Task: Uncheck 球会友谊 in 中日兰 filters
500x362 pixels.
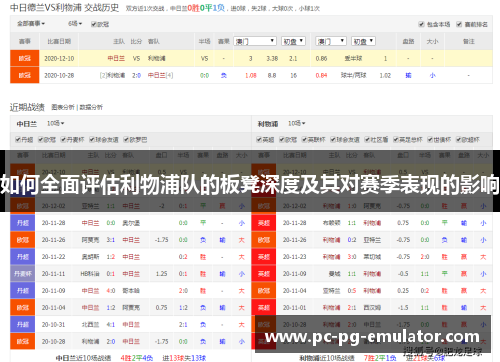Action: (92, 139)
